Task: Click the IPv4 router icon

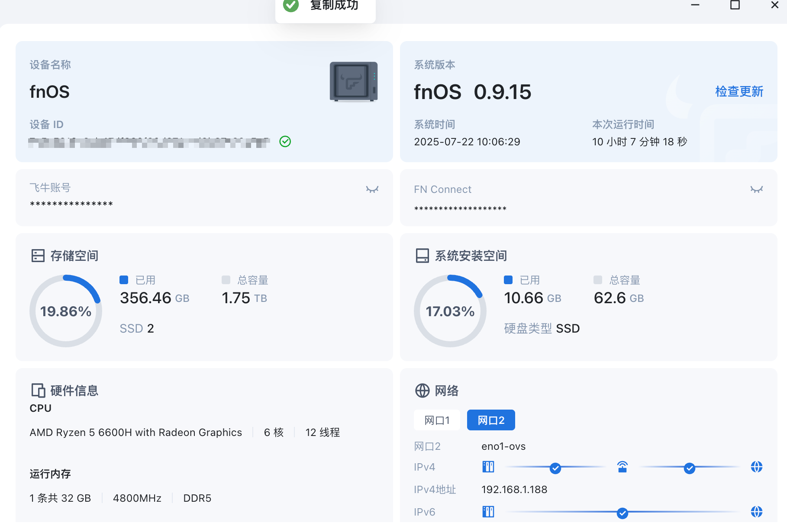Action: 622,467
